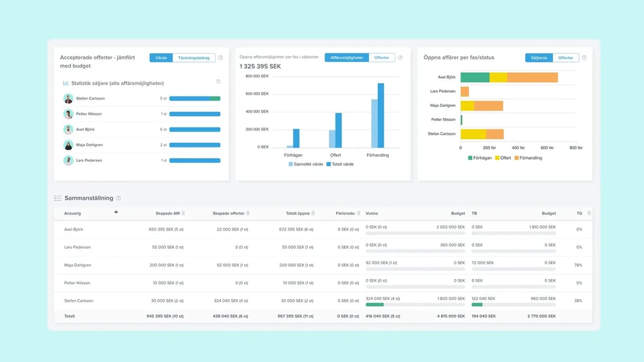Viewport: 644px width, 362px height.
Task: Click the list icon beside Sammanställning
Action: (x=58, y=198)
